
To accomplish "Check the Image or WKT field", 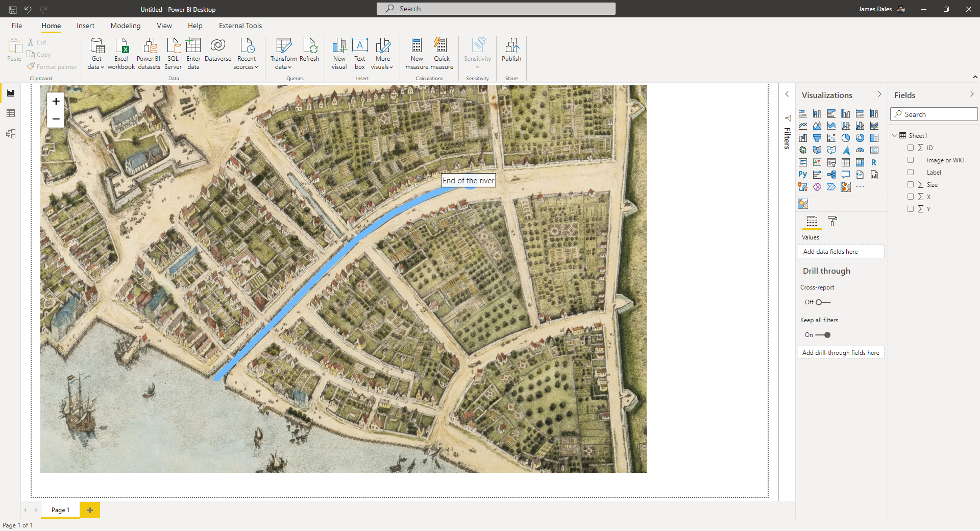I will pos(911,160).
